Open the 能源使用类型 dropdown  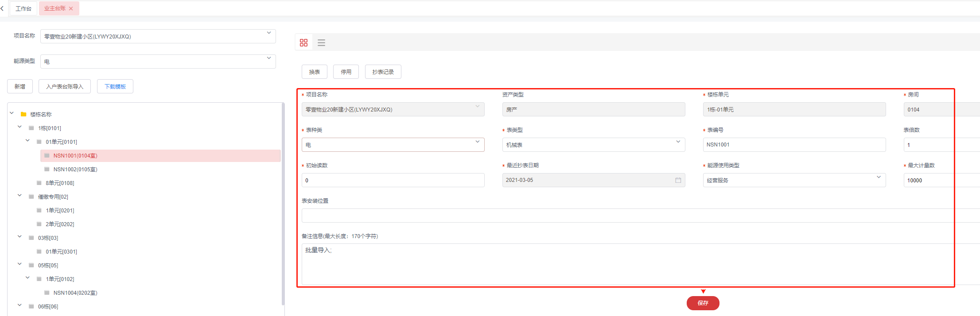tap(794, 180)
